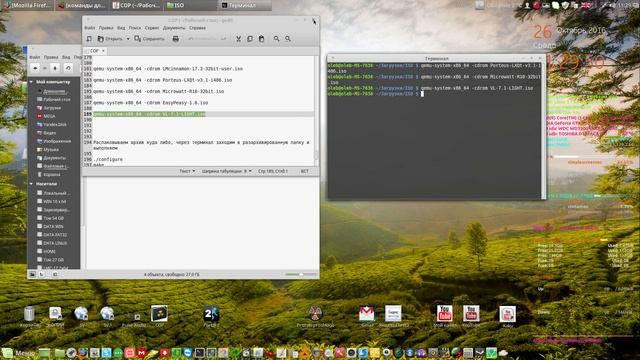The width and height of the screenshot is (640, 360).
Task: Open the Файл menu in gedit
Action: [89, 28]
